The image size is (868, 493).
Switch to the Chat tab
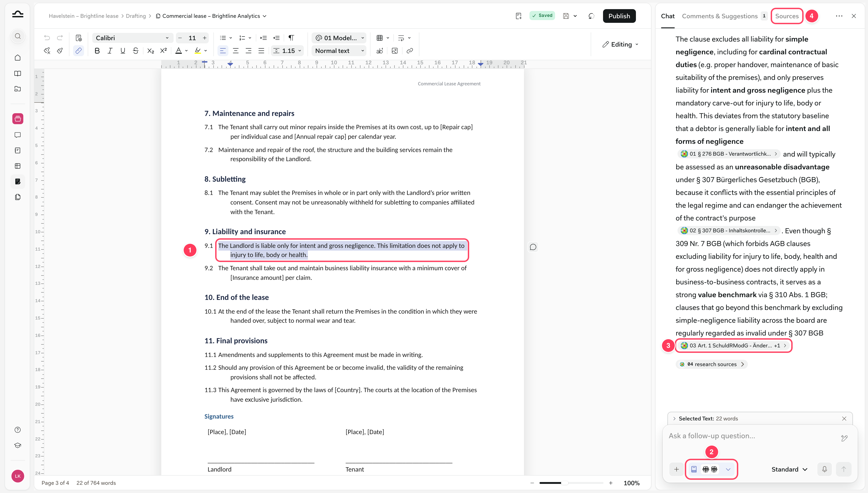(667, 16)
